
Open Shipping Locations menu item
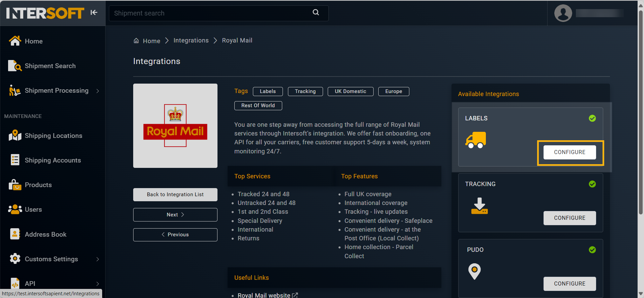[x=54, y=136]
